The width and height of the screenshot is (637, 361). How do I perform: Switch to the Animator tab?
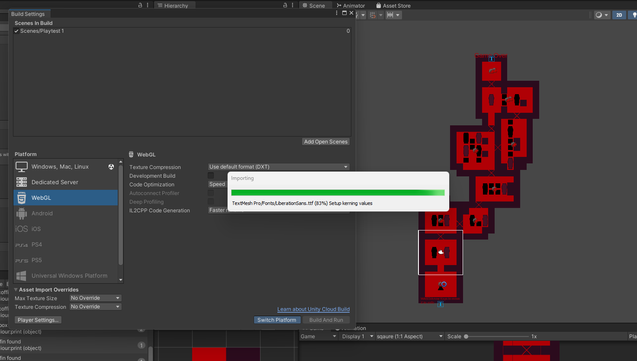coord(351,6)
